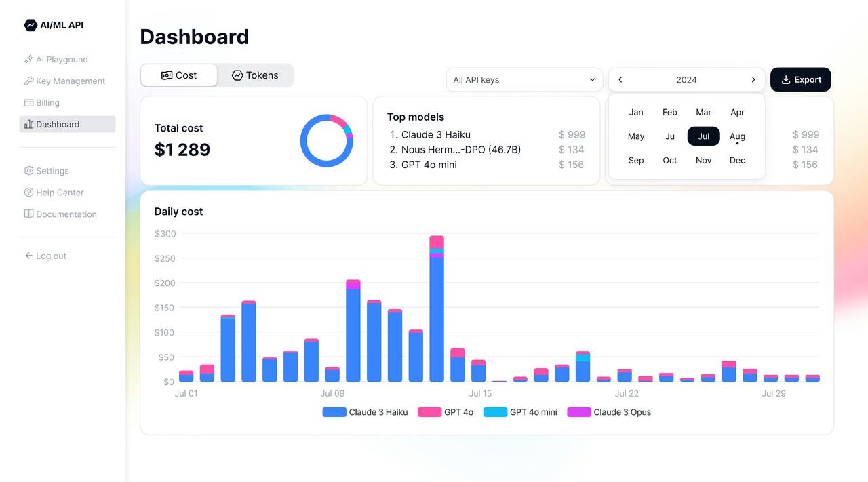Select Nov in the month picker
This screenshot has width=868, height=482.
[x=704, y=161]
